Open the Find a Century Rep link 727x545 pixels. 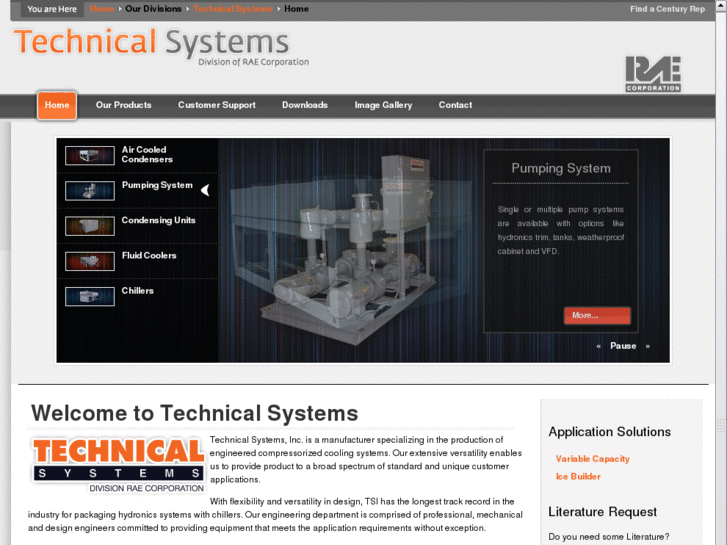[667, 9]
